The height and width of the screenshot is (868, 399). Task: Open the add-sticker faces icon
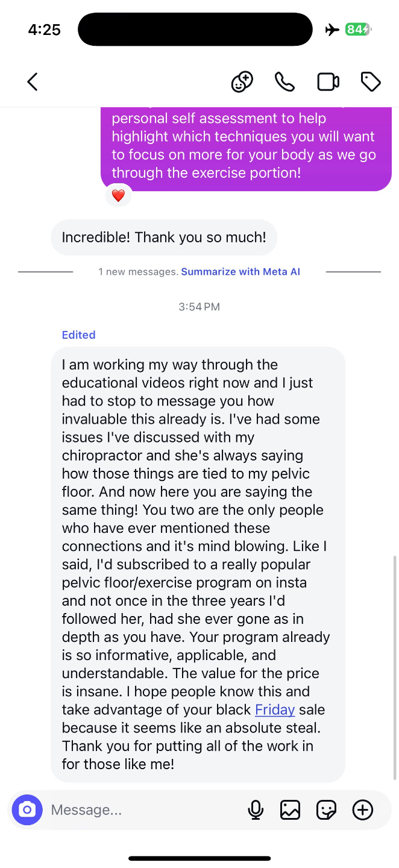tap(242, 81)
